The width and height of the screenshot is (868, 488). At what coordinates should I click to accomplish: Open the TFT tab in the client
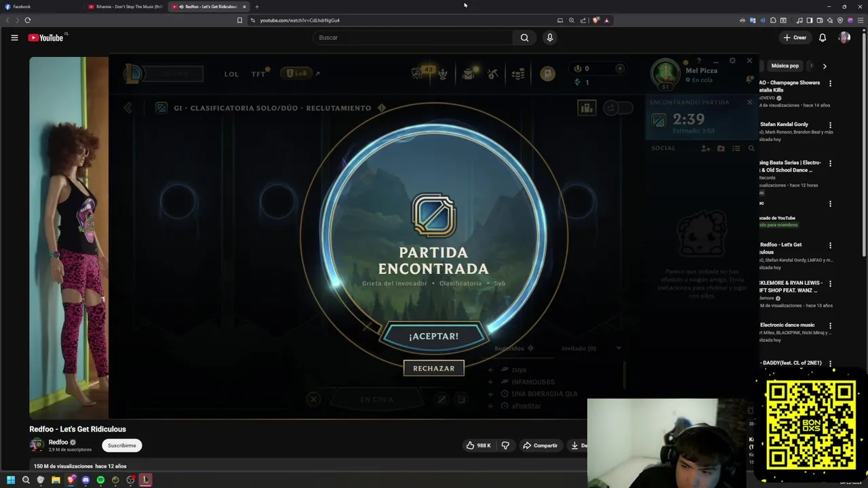coord(258,74)
